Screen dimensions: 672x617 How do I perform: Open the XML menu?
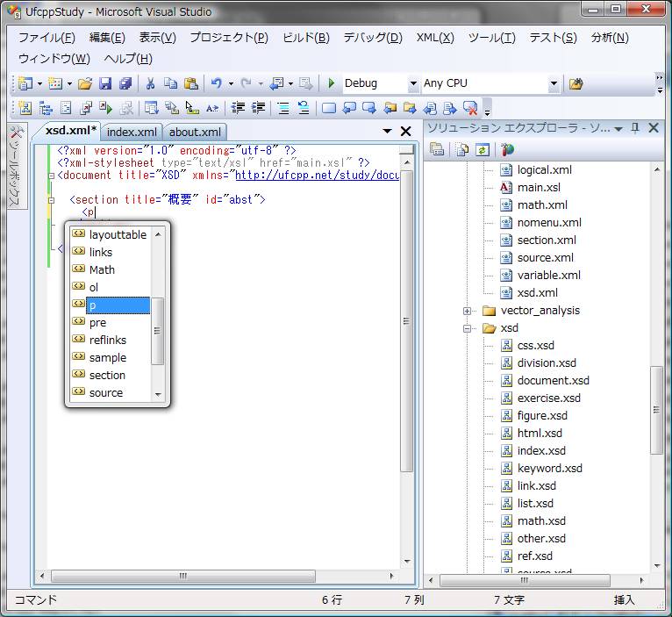point(435,38)
